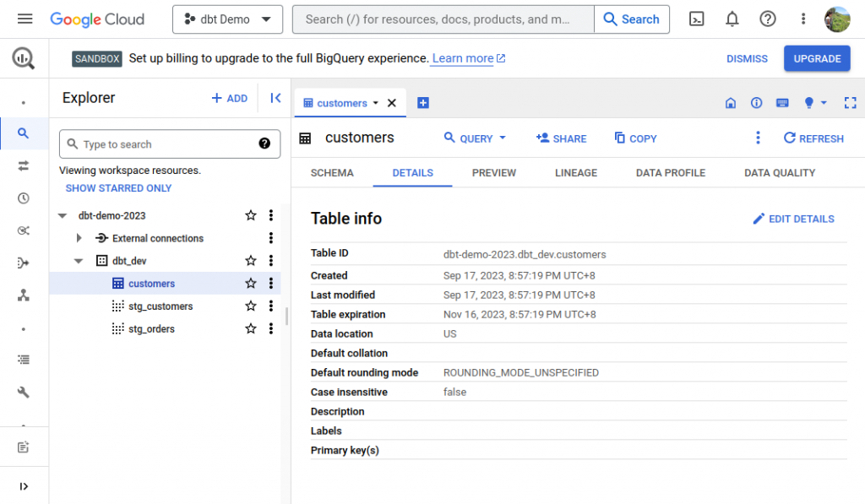
Task: Expand the left navigation sidebar arrow
Action: 23,486
